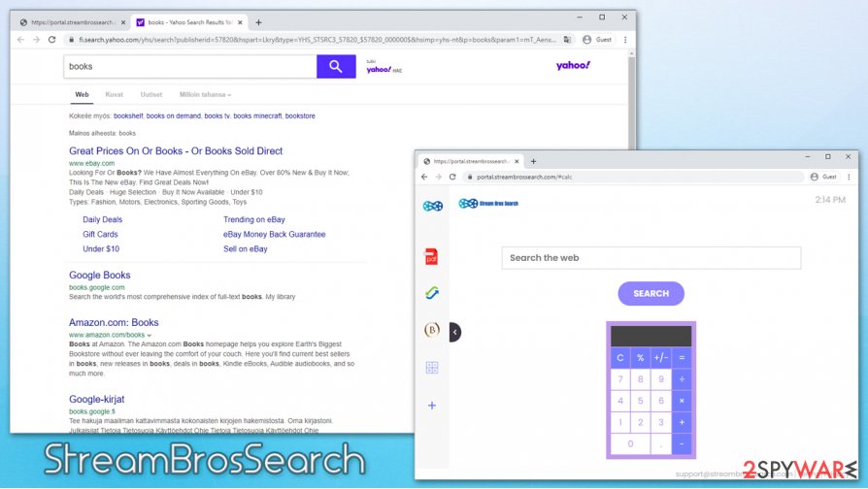
Task: Click calculator digit 5 key
Action: pos(641,401)
